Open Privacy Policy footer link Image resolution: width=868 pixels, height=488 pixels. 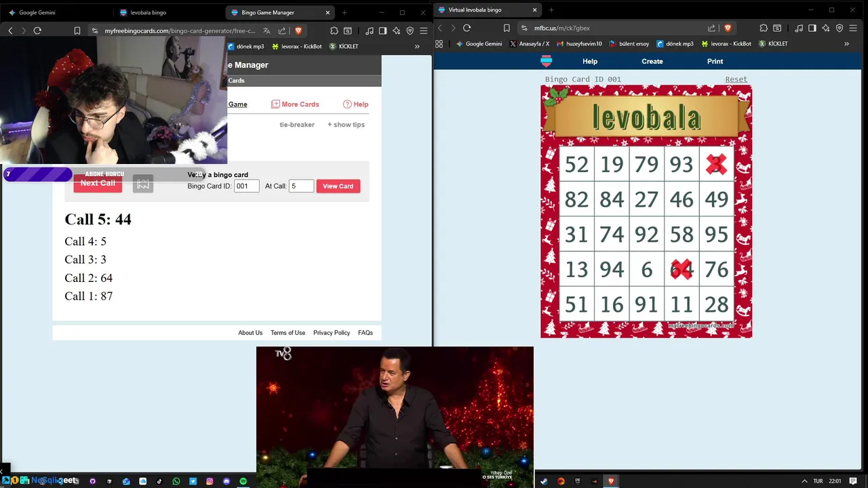332,333
